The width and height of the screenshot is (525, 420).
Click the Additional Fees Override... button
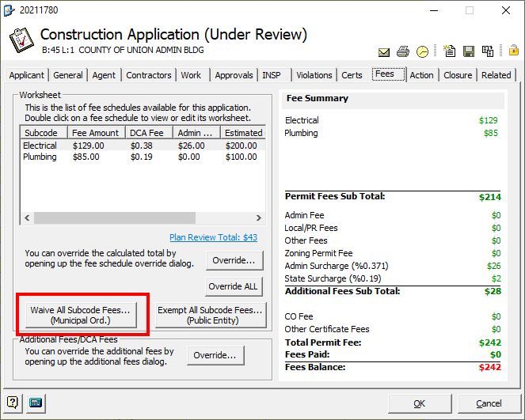[215, 355]
